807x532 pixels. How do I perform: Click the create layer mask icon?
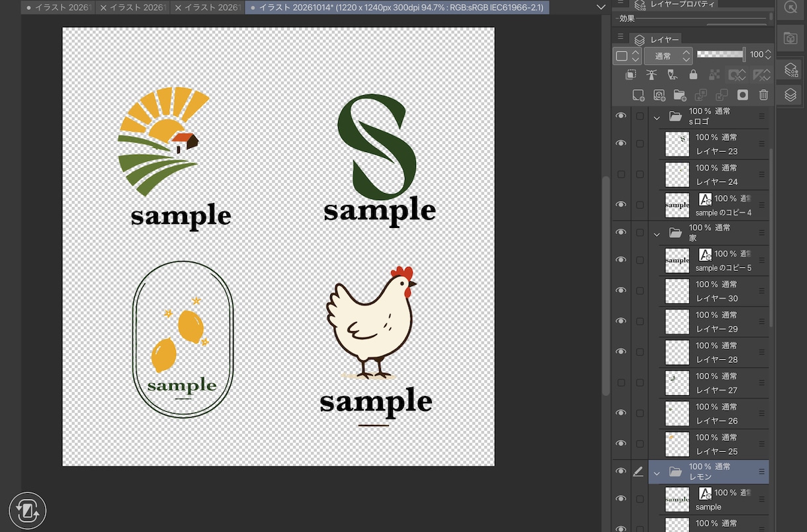(743, 95)
